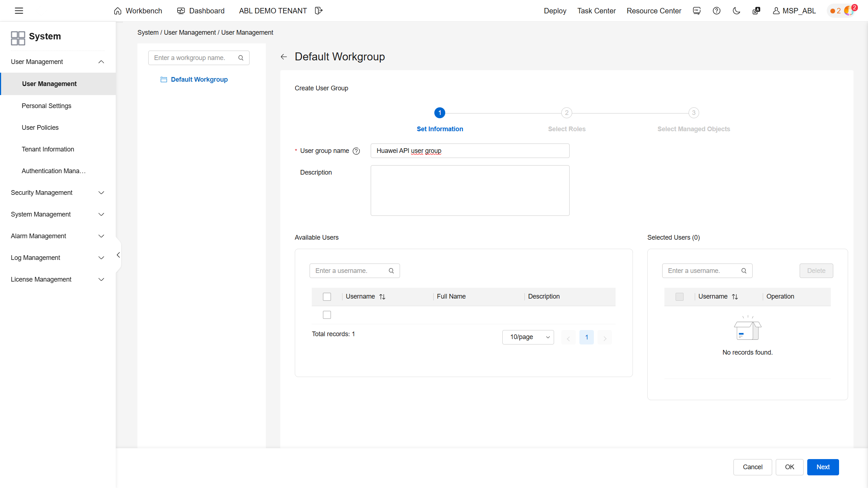
Task: Click the back arrow beside Default Workgroup
Action: [284, 57]
